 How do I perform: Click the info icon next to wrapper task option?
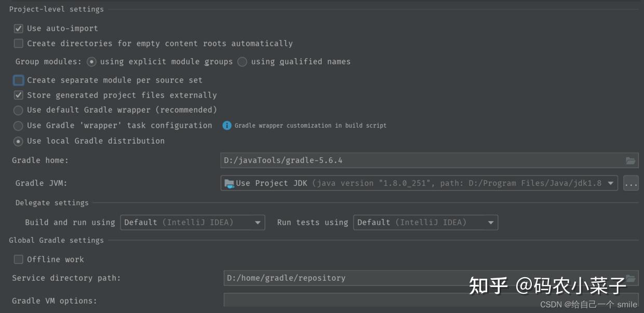(226, 125)
